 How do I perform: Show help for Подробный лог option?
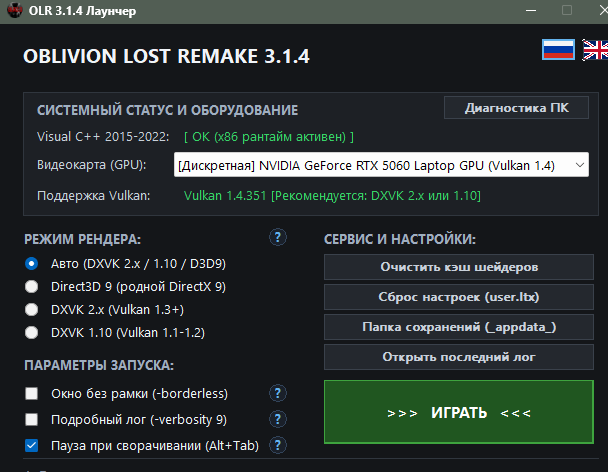click(278, 419)
